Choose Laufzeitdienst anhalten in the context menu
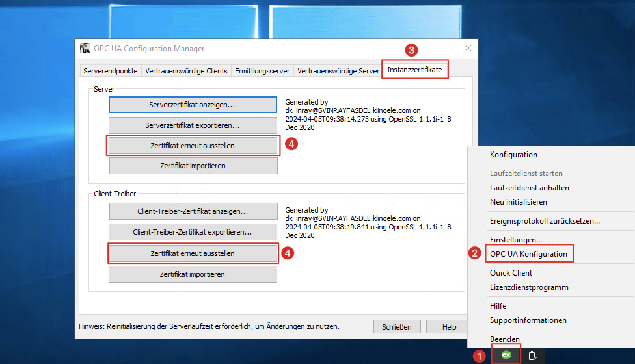 (530, 188)
